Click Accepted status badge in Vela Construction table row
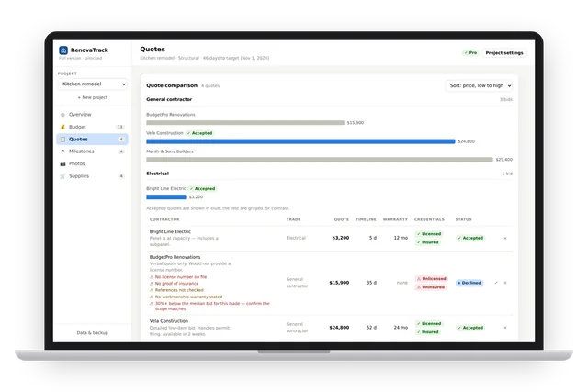Viewport: 588px width, 392px height. pyautogui.click(x=470, y=328)
